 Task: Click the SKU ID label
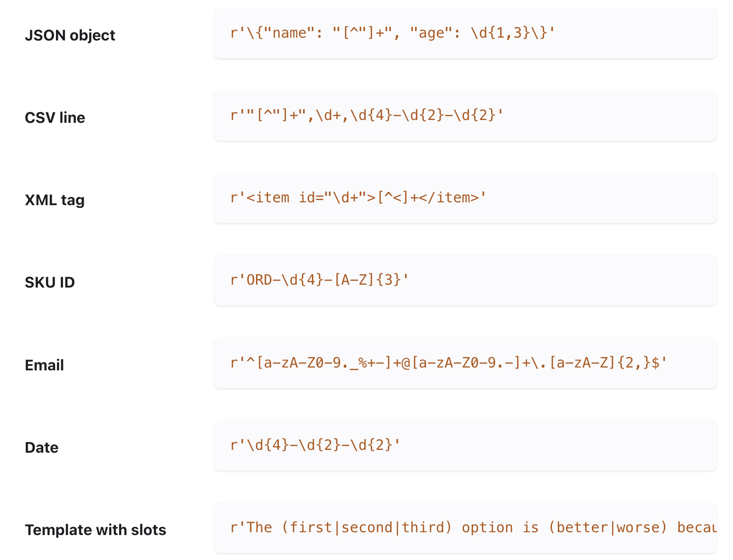(x=49, y=282)
